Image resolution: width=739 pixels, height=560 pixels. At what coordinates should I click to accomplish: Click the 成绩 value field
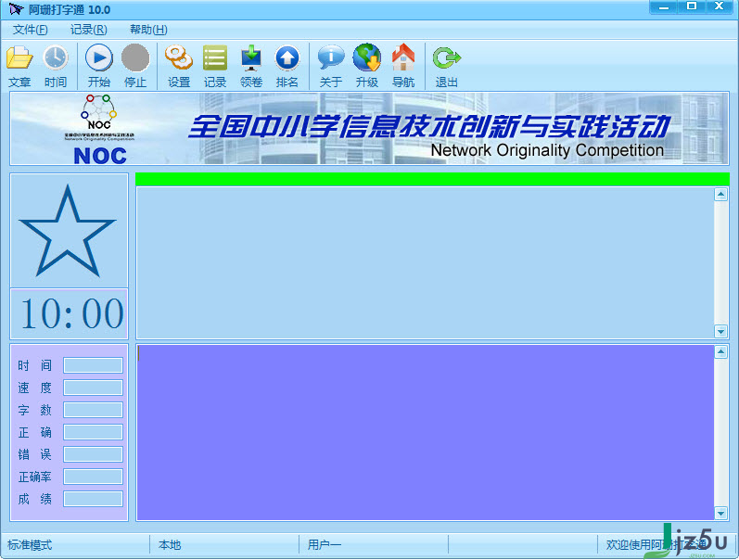[x=94, y=499]
